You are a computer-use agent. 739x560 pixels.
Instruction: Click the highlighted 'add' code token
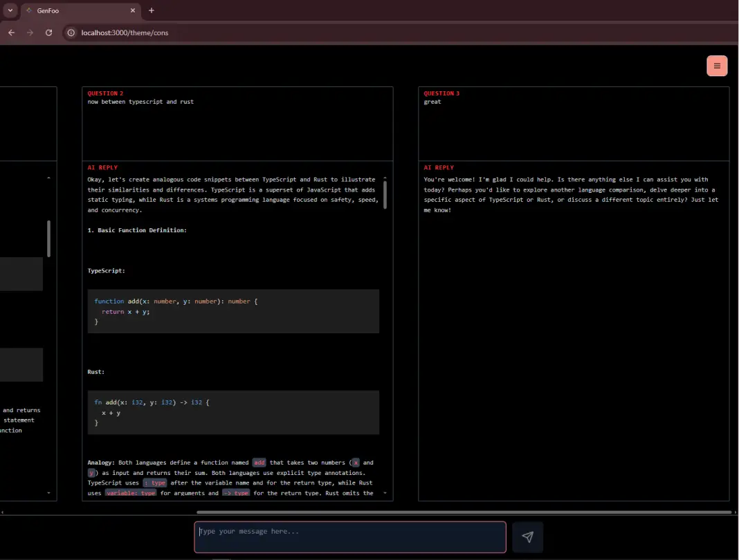point(259,463)
